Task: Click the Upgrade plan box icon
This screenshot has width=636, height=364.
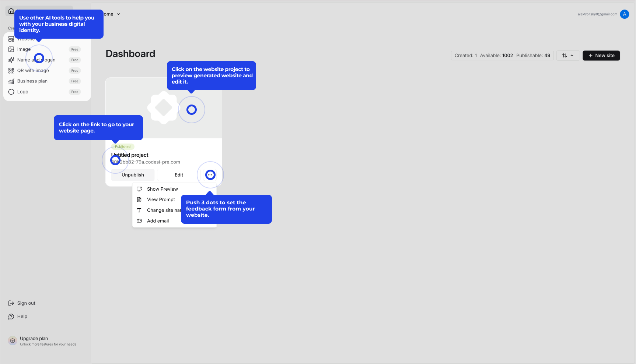Action: coord(12,340)
